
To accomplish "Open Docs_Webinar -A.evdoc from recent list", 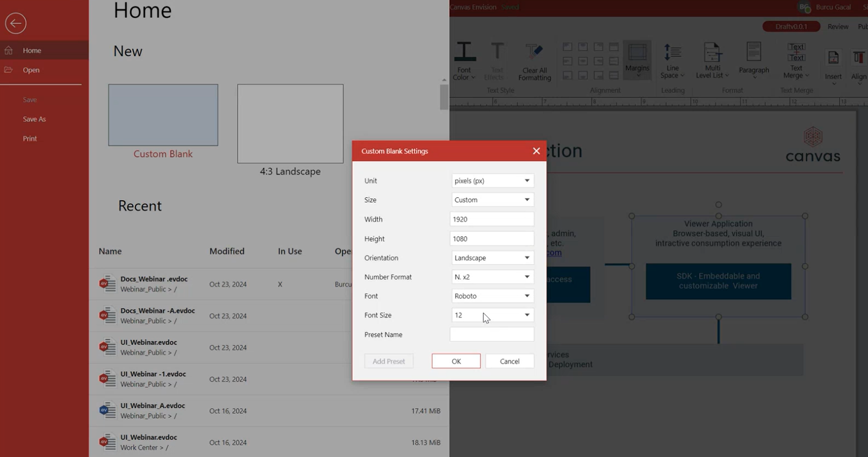I will pos(157,311).
